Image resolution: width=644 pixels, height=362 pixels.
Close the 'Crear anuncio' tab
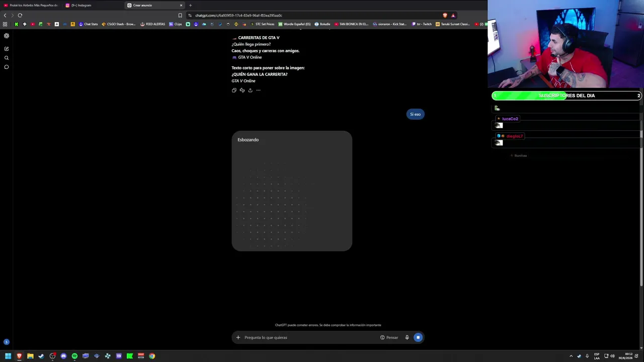coord(181,6)
